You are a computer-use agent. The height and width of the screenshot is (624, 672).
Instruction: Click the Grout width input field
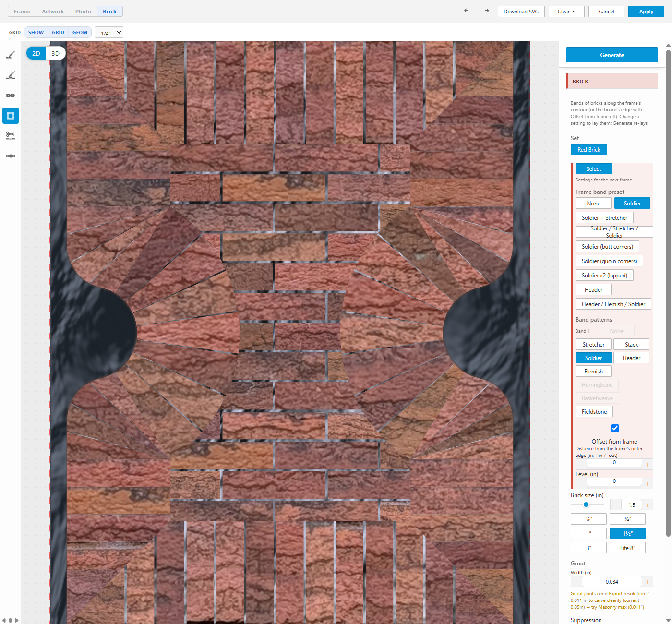[x=612, y=582]
